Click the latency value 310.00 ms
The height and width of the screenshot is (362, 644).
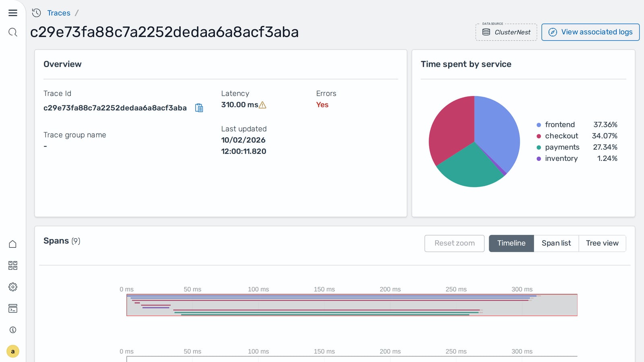point(239,105)
